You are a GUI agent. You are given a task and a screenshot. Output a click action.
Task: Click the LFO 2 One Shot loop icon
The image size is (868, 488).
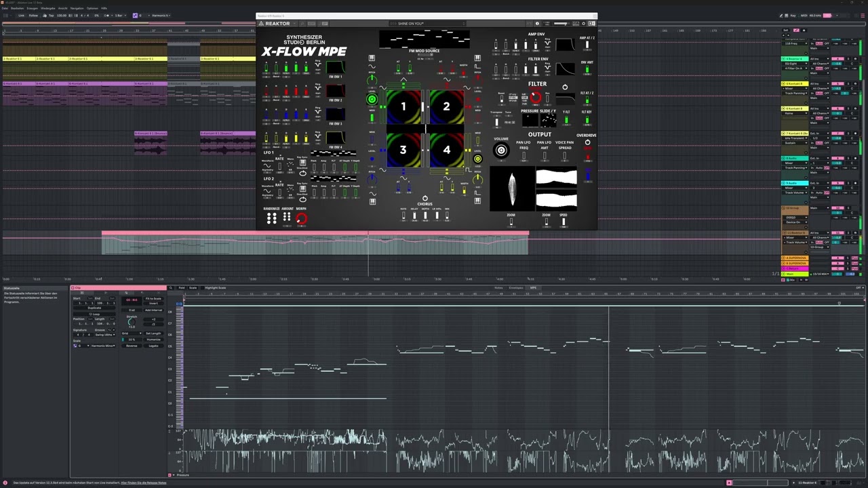pos(302,200)
